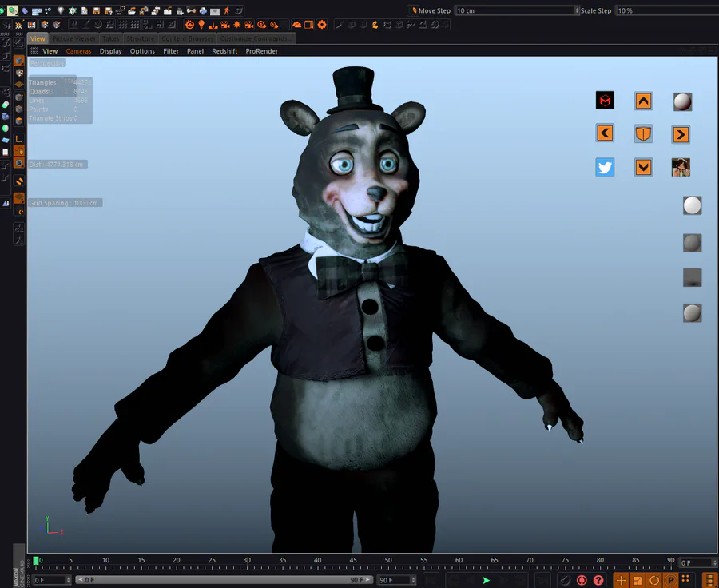
Task: Select the Texture mode checkered cube icon
Action: 19,73
